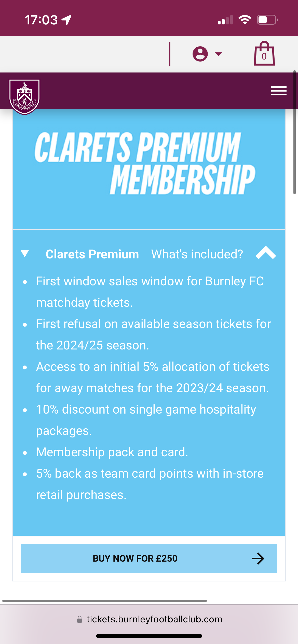Tap the cellular signal bars icon
Image resolution: width=298 pixels, height=644 pixels.
click(225, 20)
